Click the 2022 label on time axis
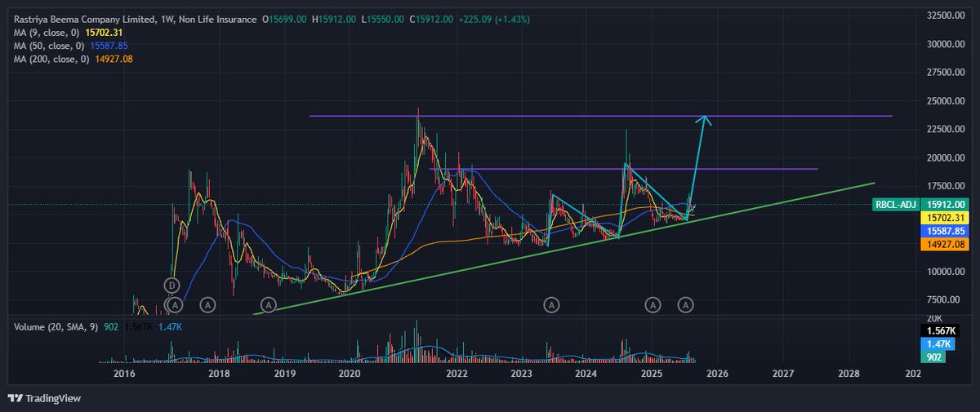This screenshot has width=980, height=412. pos(457,374)
